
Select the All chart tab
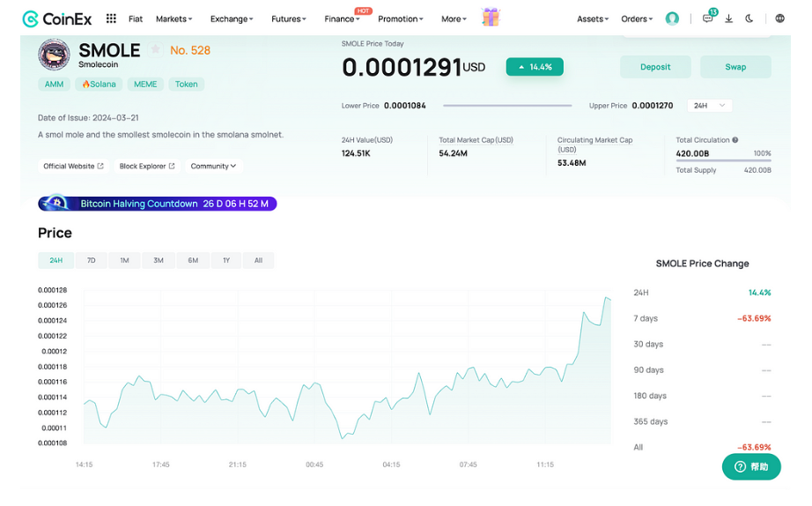[x=258, y=260]
